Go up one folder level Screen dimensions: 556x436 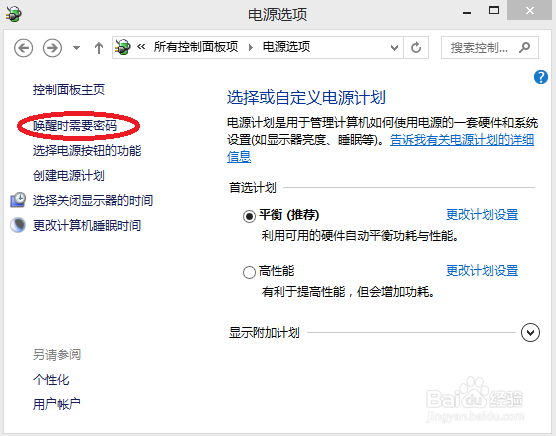tap(99, 48)
